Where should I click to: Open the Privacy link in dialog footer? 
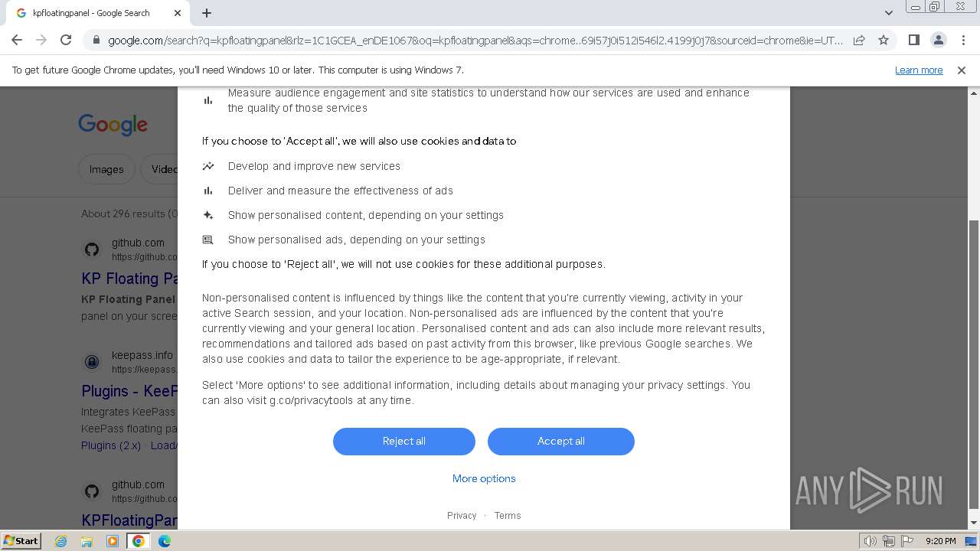(x=462, y=516)
